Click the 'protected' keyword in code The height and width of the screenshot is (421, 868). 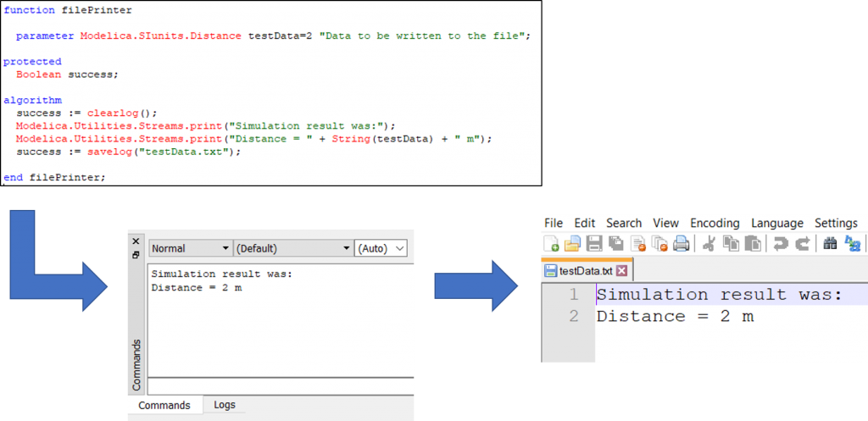point(32,62)
